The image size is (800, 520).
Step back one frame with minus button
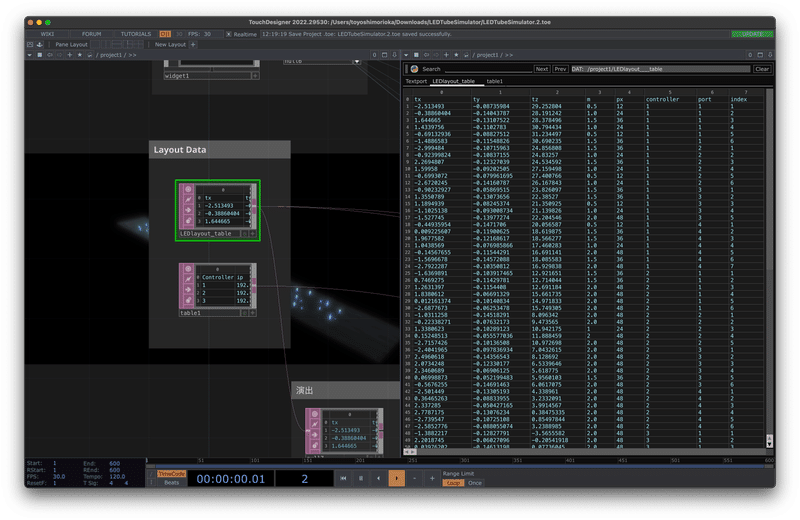(414, 479)
